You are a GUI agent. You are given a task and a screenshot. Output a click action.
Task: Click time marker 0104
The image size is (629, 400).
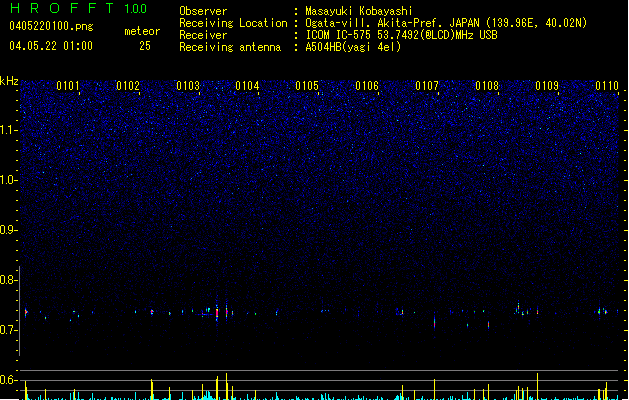click(247, 85)
